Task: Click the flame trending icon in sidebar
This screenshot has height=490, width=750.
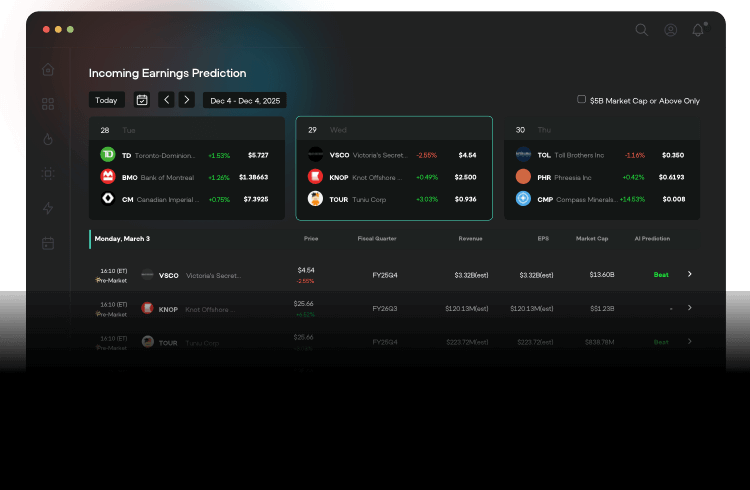Action: [x=48, y=139]
